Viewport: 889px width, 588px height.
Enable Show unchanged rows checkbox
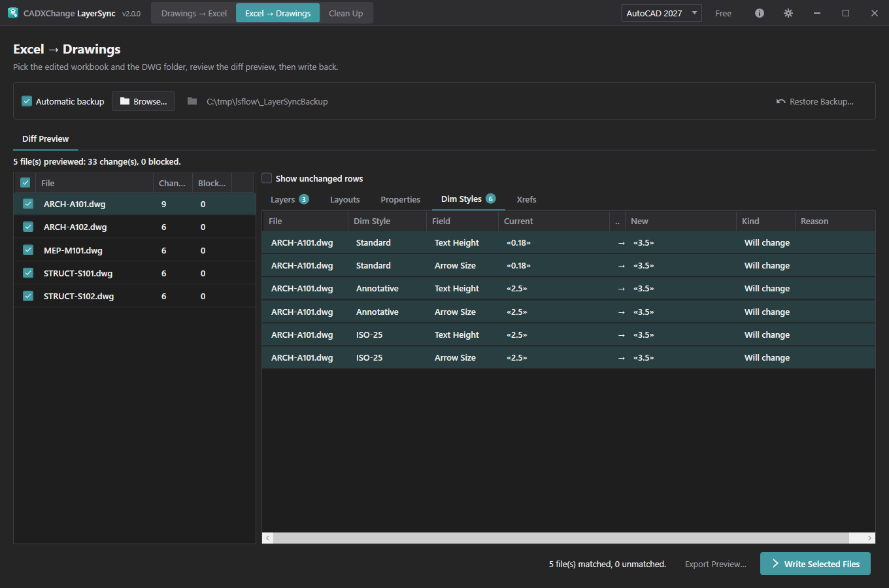(x=267, y=178)
